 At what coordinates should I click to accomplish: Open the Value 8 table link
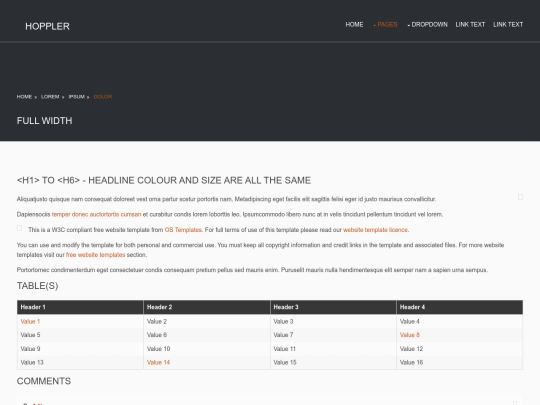pos(409,335)
